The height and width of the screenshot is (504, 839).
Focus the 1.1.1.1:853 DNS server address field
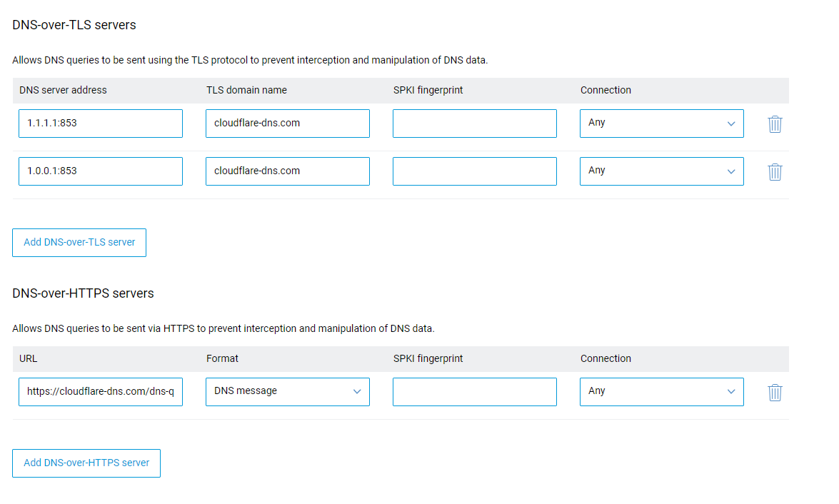click(101, 124)
